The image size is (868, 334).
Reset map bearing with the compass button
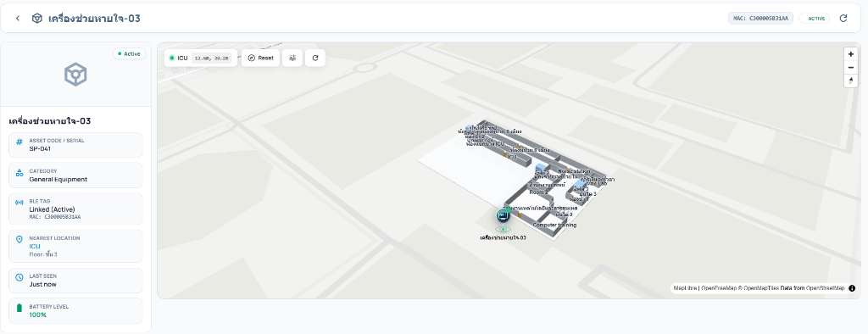click(850, 81)
